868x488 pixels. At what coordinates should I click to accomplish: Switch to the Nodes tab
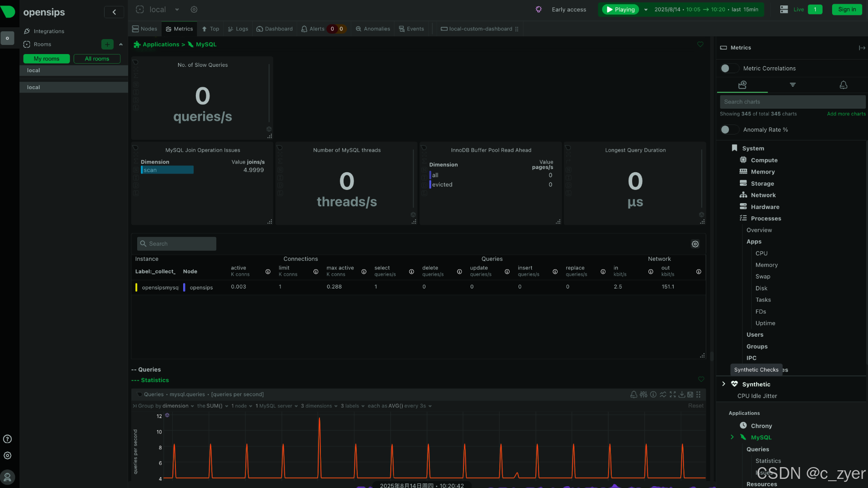(x=145, y=29)
